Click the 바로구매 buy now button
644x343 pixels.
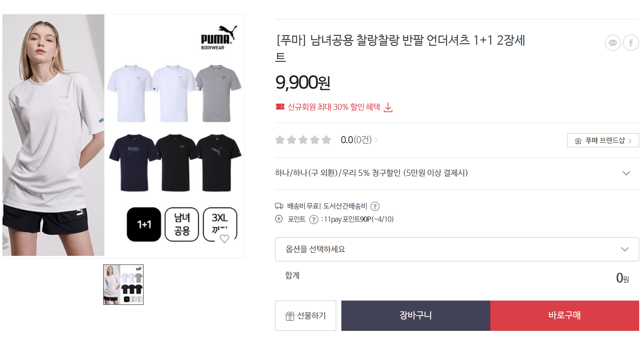(x=564, y=315)
